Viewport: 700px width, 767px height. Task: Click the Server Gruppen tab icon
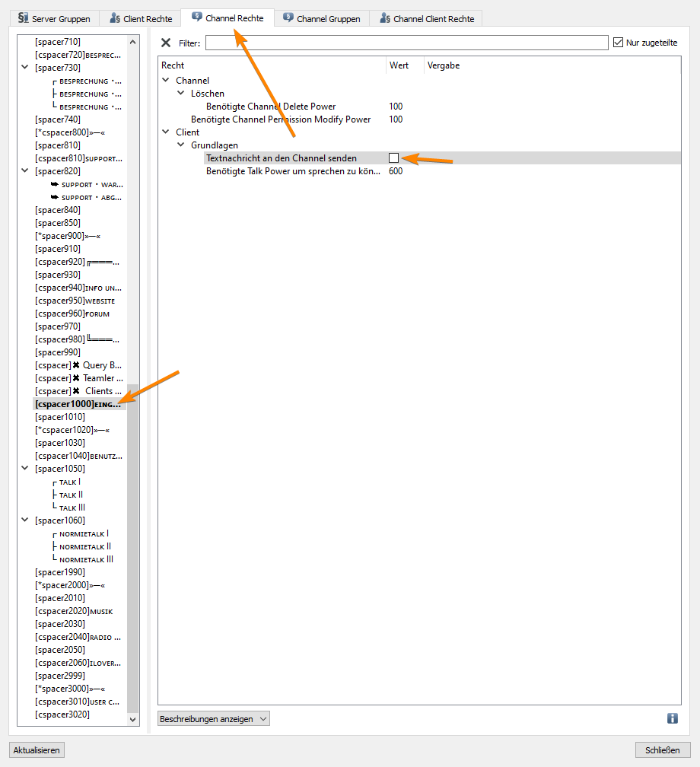click(x=23, y=18)
